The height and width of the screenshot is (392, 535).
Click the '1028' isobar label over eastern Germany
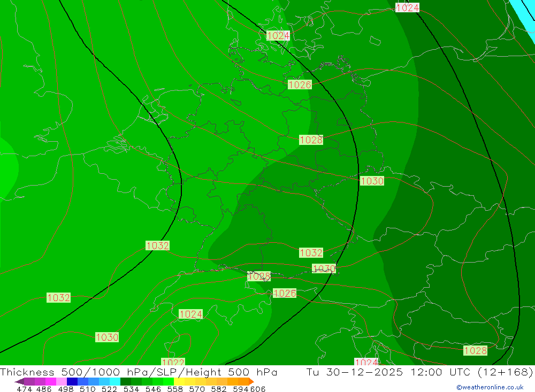tap(311, 140)
